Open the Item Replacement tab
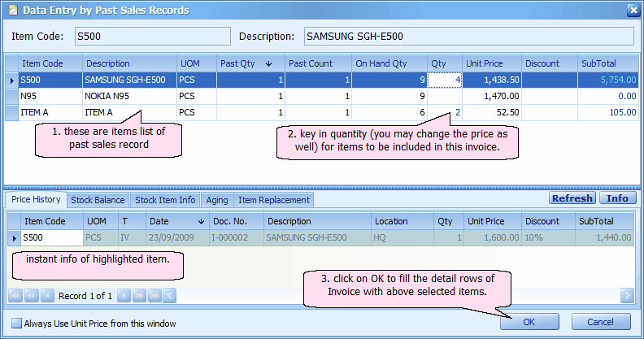644x339 pixels. pyautogui.click(x=274, y=200)
